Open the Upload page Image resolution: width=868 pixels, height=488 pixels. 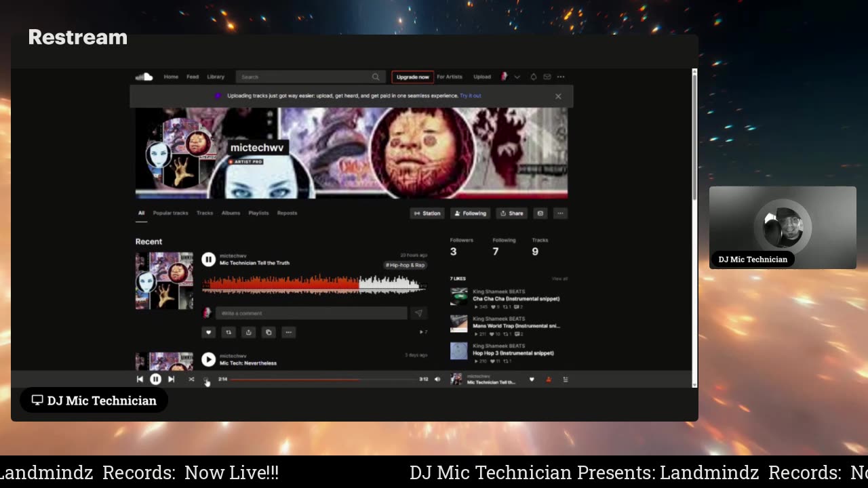coord(482,77)
